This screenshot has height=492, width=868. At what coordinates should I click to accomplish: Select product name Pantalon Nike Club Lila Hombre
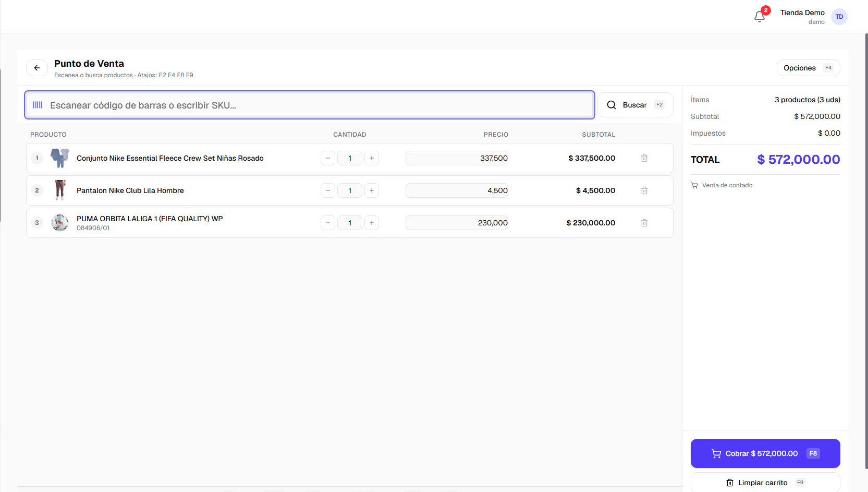130,190
